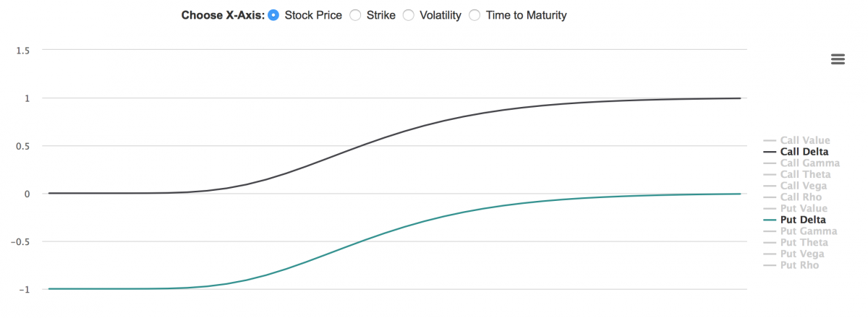Display the Put Value series
The width and height of the screenshot is (868, 318).
(x=803, y=208)
